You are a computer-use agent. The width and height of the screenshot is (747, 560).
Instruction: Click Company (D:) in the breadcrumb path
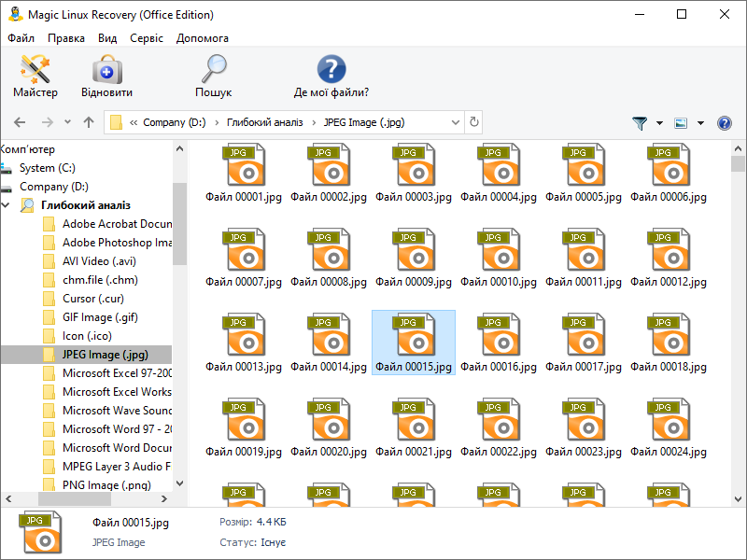[174, 122]
